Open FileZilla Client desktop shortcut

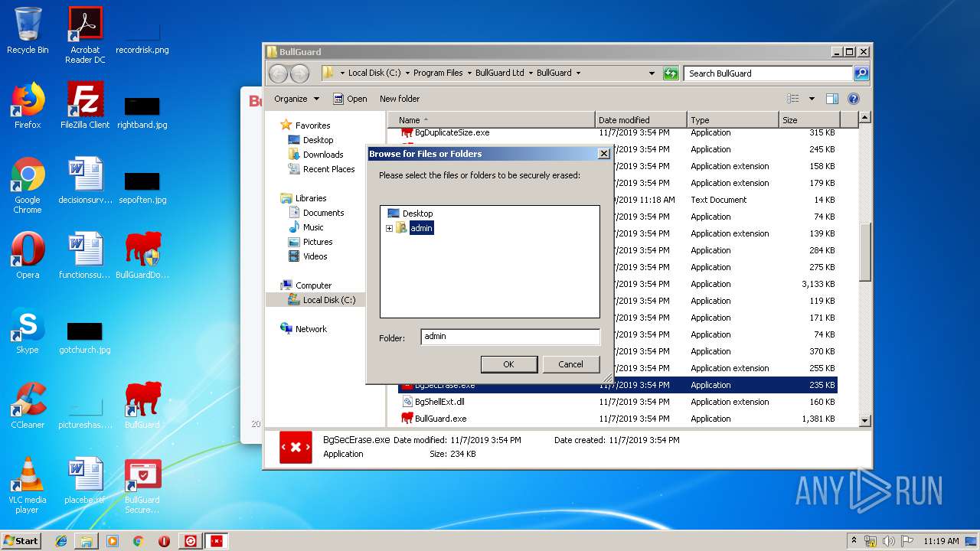(85, 106)
